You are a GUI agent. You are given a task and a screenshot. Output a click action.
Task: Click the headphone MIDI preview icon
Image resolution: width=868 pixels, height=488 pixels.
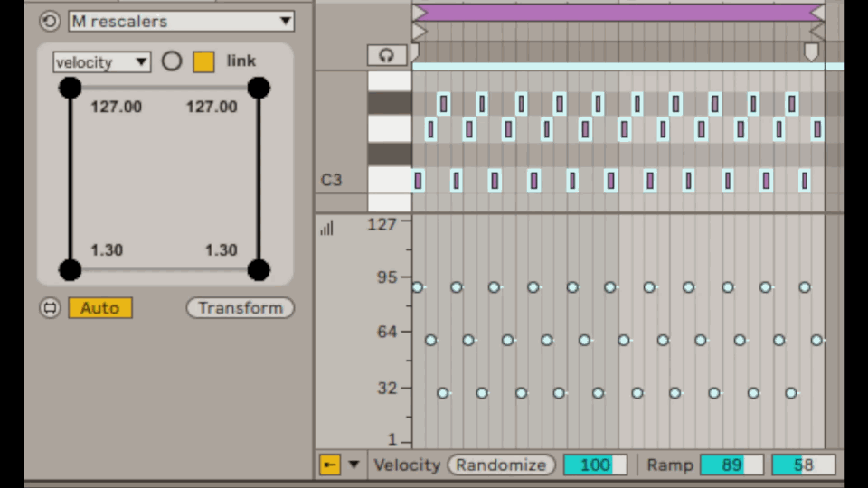click(387, 56)
